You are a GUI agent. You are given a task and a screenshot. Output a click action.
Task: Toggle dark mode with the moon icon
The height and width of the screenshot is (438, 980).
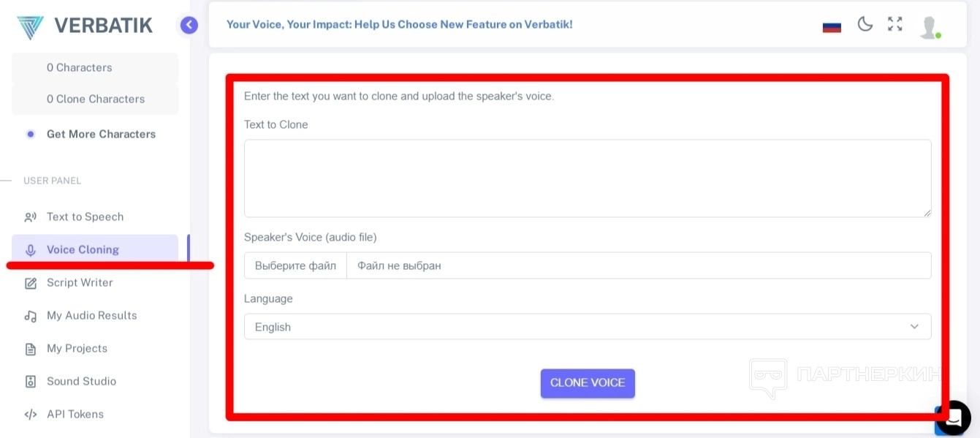click(x=865, y=25)
